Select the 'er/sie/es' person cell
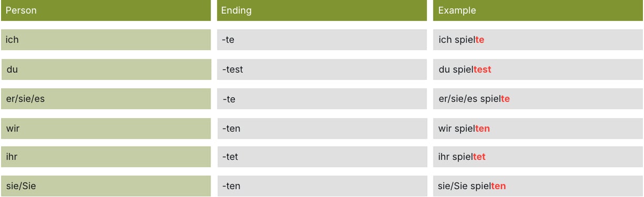Viewport: 644px width, 197px height. point(106,99)
